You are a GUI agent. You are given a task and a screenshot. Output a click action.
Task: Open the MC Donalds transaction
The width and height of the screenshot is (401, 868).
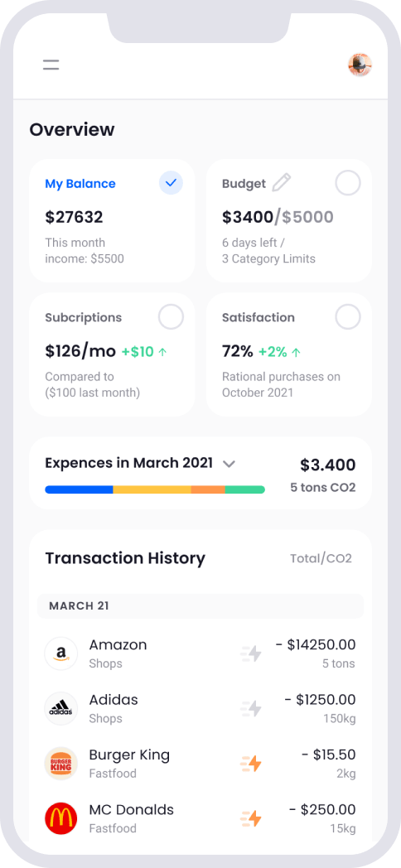click(x=200, y=818)
